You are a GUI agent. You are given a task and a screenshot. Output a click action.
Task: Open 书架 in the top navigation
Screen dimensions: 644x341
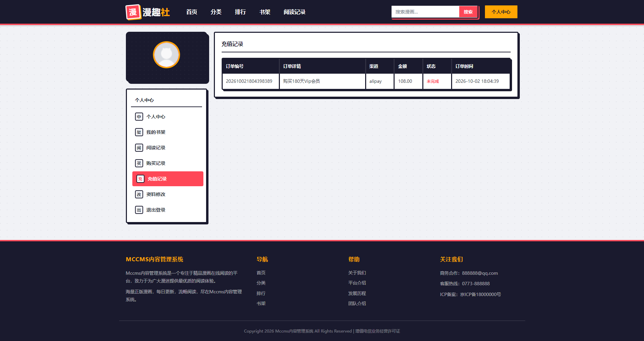pos(265,12)
